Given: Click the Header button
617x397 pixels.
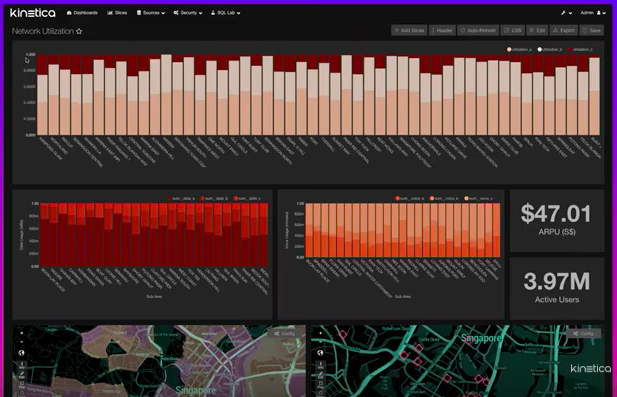Looking at the screenshot, I should pos(442,30).
